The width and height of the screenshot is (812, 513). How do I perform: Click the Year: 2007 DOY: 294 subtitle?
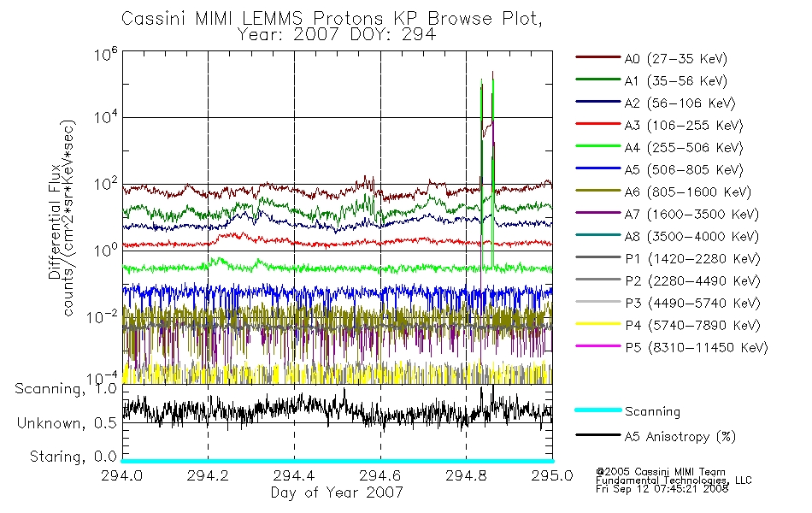pos(337,35)
